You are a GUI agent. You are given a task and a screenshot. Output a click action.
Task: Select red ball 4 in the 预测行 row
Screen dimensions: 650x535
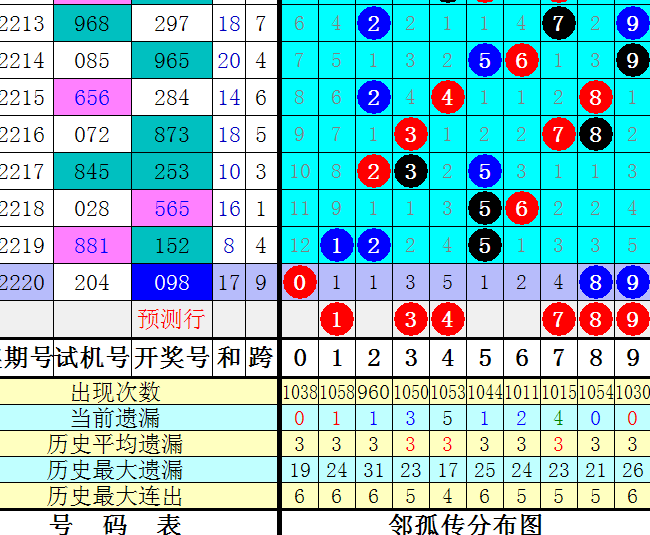point(448,319)
